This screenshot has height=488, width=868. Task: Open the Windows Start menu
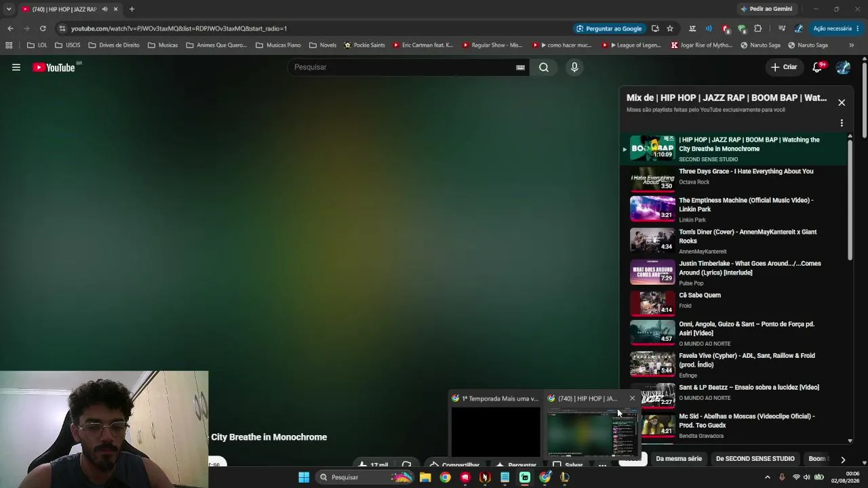(304, 477)
